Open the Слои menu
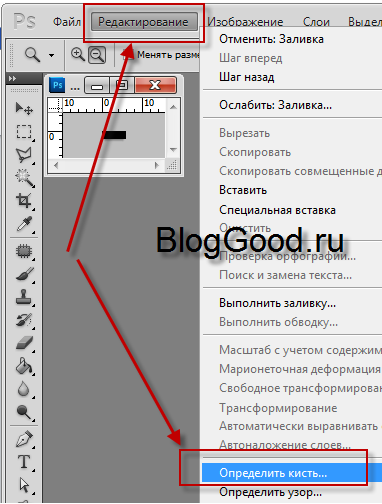The width and height of the screenshot is (382, 504). [316, 22]
